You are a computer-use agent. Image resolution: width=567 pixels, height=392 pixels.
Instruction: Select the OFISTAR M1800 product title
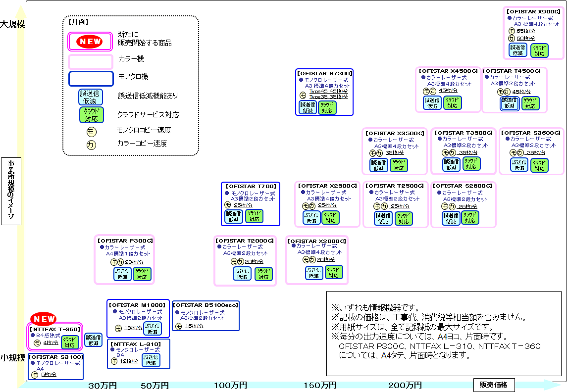137,305
